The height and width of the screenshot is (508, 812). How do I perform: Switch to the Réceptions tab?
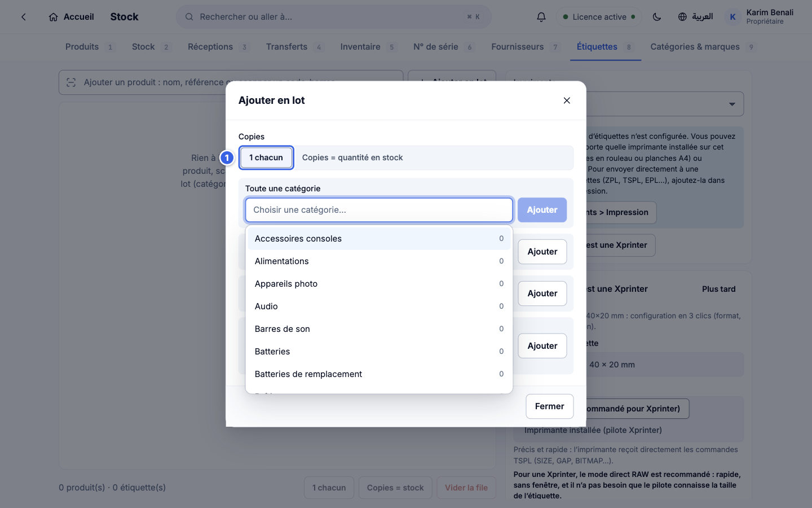pyautogui.click(x=218, y=47)
